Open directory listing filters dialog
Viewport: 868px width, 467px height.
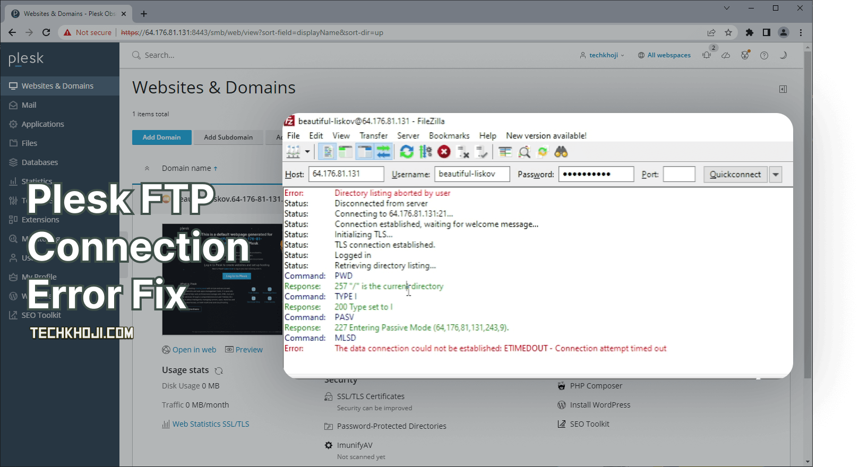pos(505,152)
